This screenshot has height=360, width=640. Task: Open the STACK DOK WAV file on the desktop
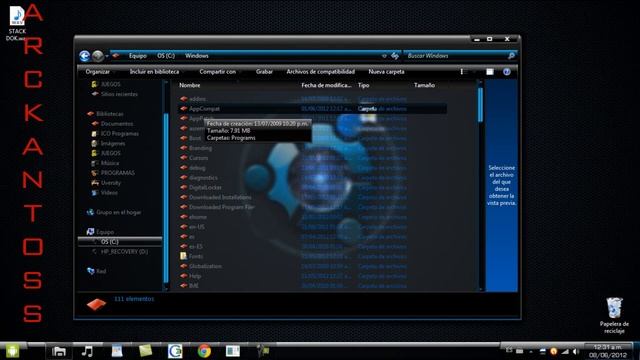click(x=17, y=24)
